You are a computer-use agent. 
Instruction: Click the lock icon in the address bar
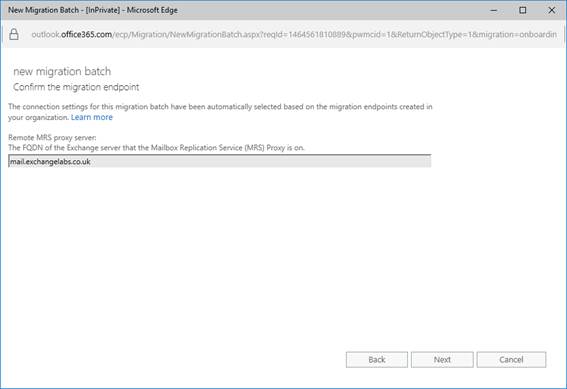point(14,34)
